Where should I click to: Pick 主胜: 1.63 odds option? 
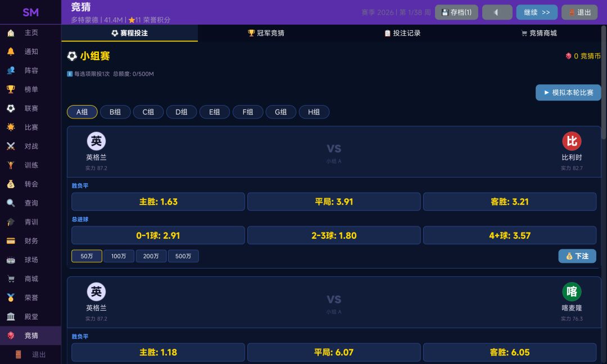tap(158, 202)
